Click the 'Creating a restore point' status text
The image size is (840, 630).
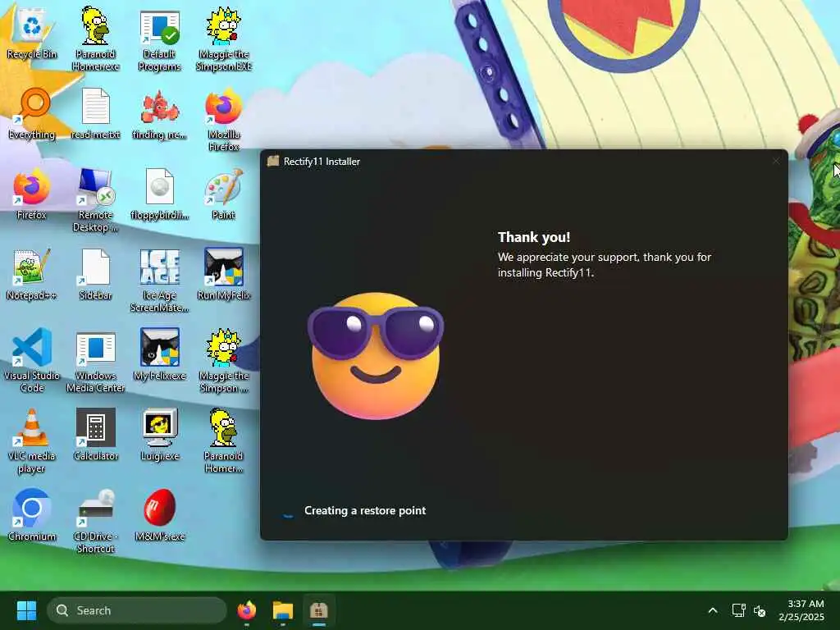click(x=365, y=510)
